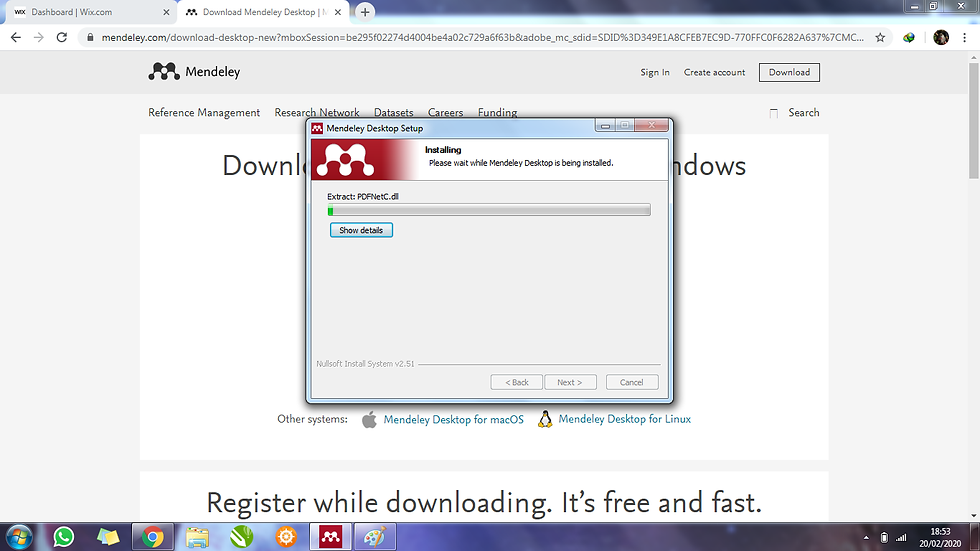
Task: Open the Datasets menu item
Action: (x=394, y=112)
